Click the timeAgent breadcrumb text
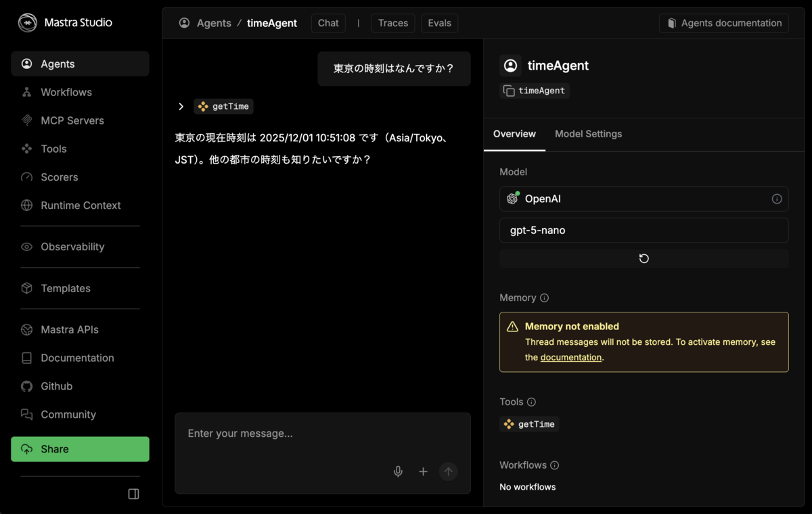Screen dimensions: 812x514 272,23
